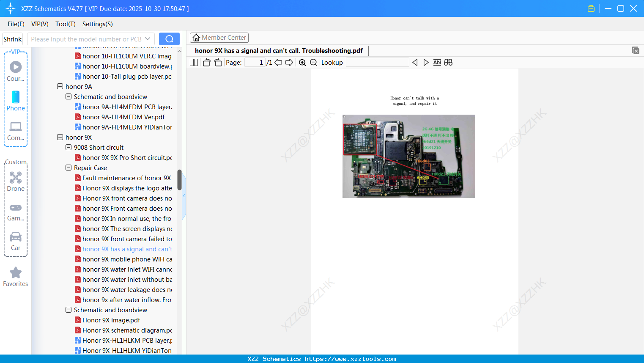Open Honor 9X schematic diagram PDF
This screenshot has width=644, height=363.
click(x=123, y=330)
